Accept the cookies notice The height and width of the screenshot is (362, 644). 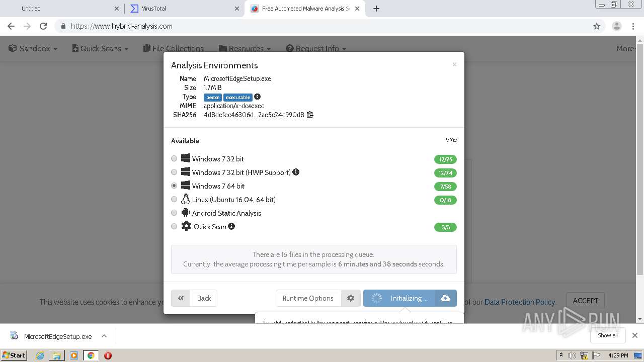[586, 301]
